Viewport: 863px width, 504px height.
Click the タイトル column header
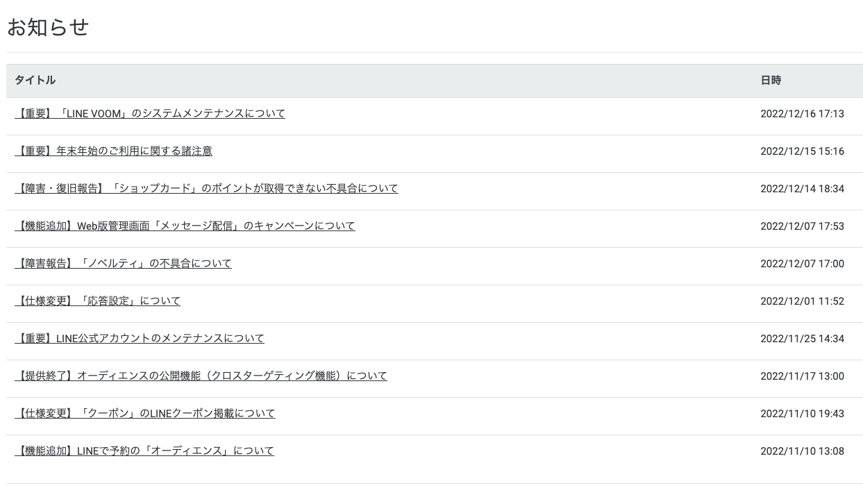click(35, 81)
